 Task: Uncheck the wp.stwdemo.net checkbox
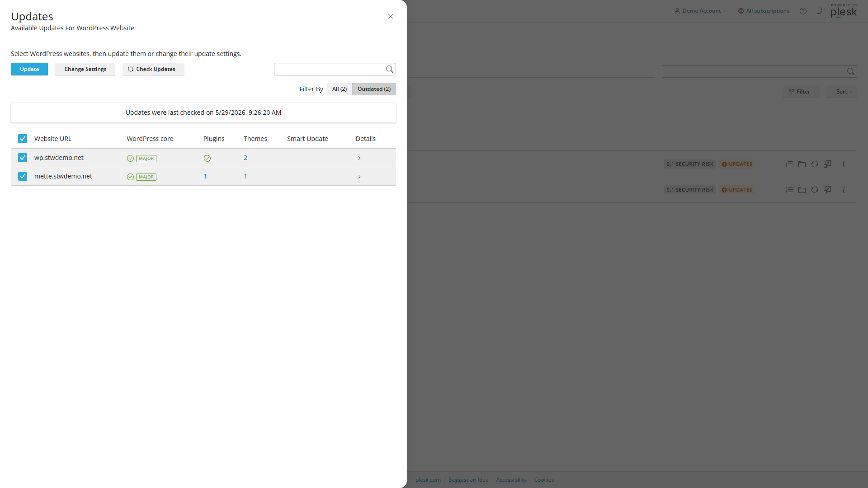(x=23, y=158)
